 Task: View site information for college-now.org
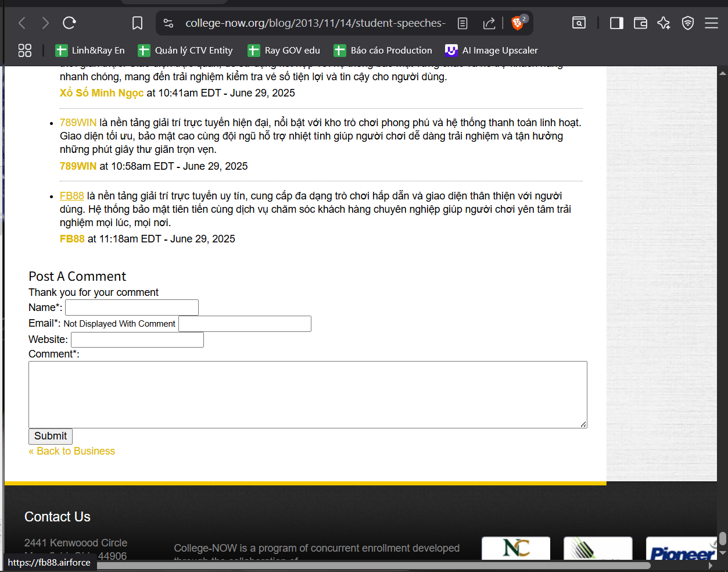click(x=168, y=23)
